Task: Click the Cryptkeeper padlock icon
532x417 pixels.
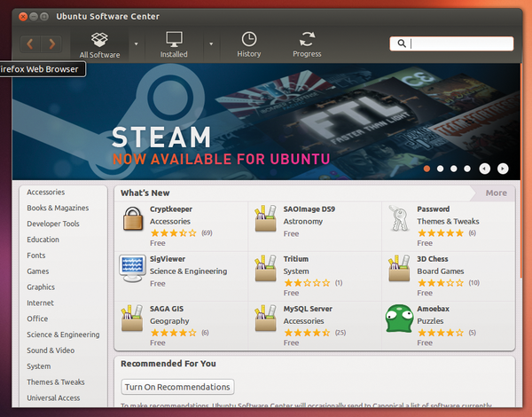Action: point(133,219)
